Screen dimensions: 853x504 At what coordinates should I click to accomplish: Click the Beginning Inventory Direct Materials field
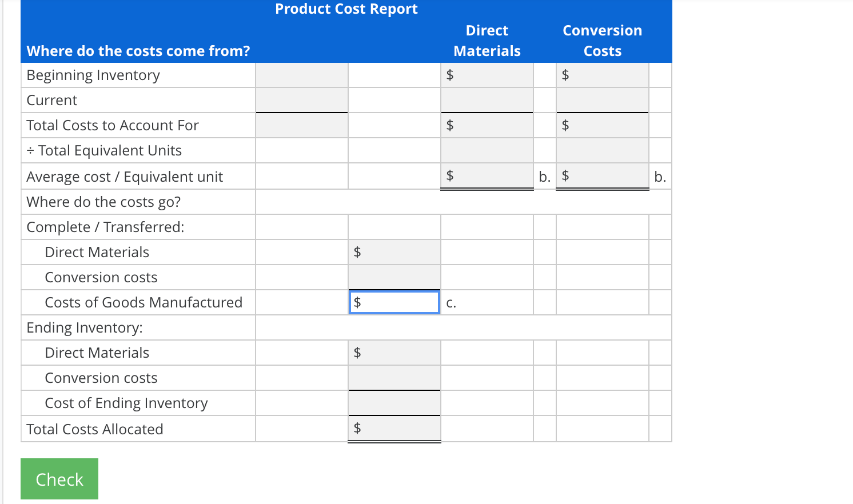pos(487,75)
